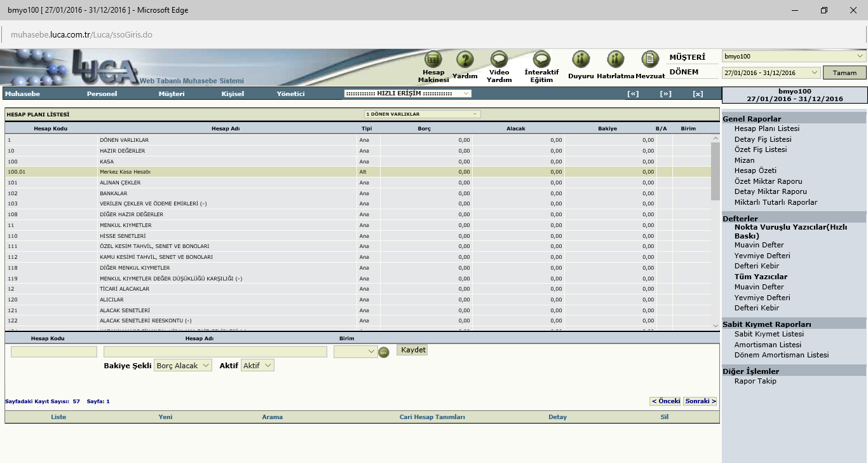Open the Video Yardım icon

click(x=499, y=60)
